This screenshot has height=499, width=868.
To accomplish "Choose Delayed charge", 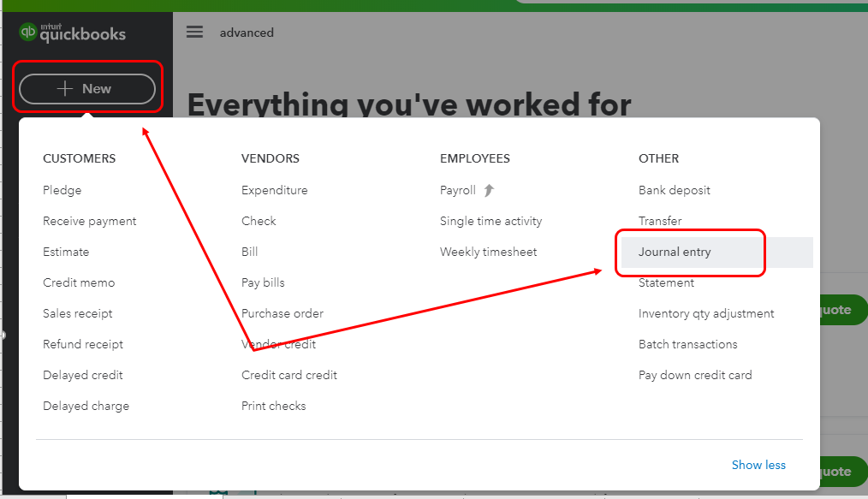I will (86, 406).
